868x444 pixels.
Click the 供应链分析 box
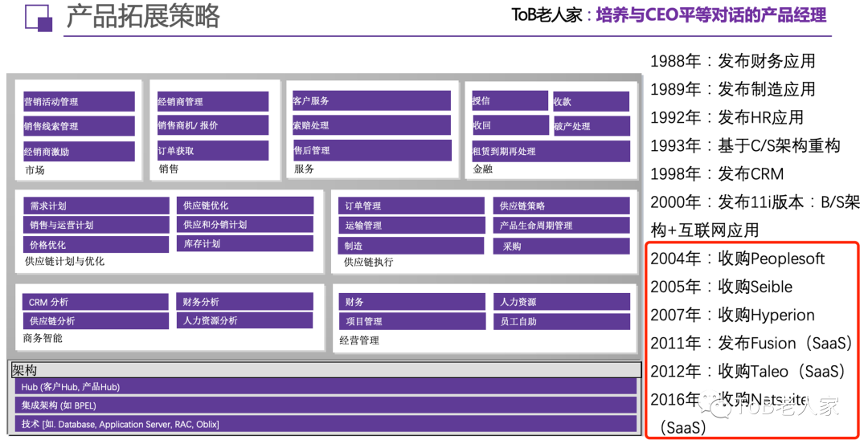point(96,320)
